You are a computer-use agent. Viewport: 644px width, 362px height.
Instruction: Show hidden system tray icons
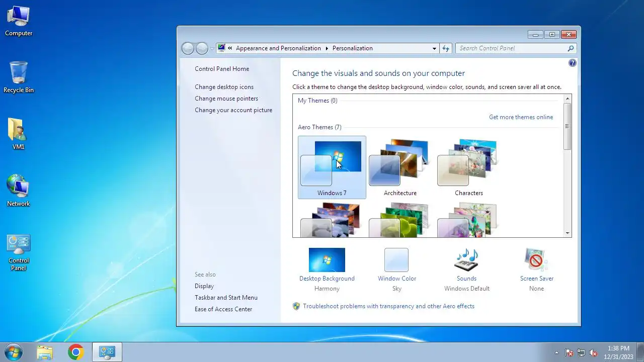pos(556,352)
